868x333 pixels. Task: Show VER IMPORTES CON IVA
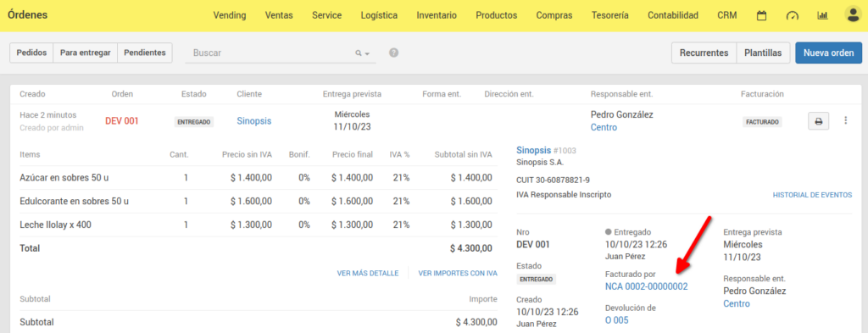[458, 273]
